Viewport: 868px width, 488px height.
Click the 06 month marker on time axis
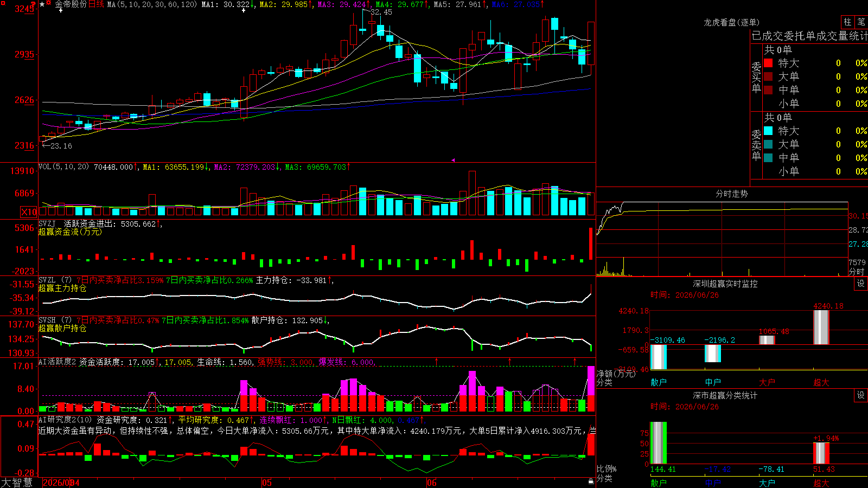[431, 483]
